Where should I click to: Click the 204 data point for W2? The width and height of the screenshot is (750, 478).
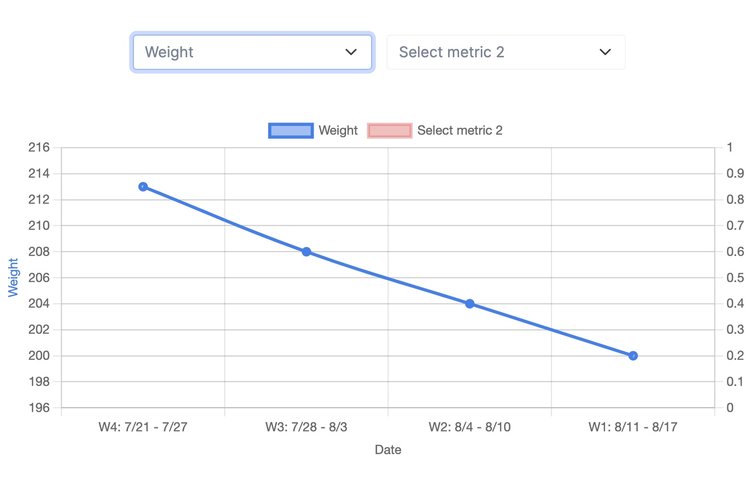coord(470,304)
